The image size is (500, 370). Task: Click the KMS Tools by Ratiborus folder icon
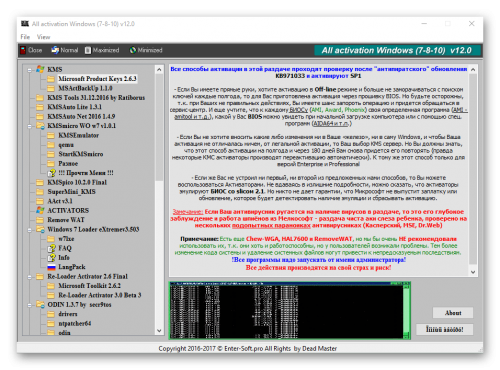40,98
